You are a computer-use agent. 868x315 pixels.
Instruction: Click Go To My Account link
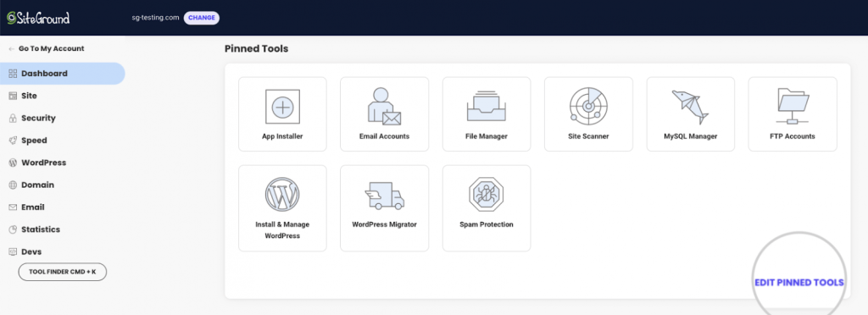click(x=52, y=48)
